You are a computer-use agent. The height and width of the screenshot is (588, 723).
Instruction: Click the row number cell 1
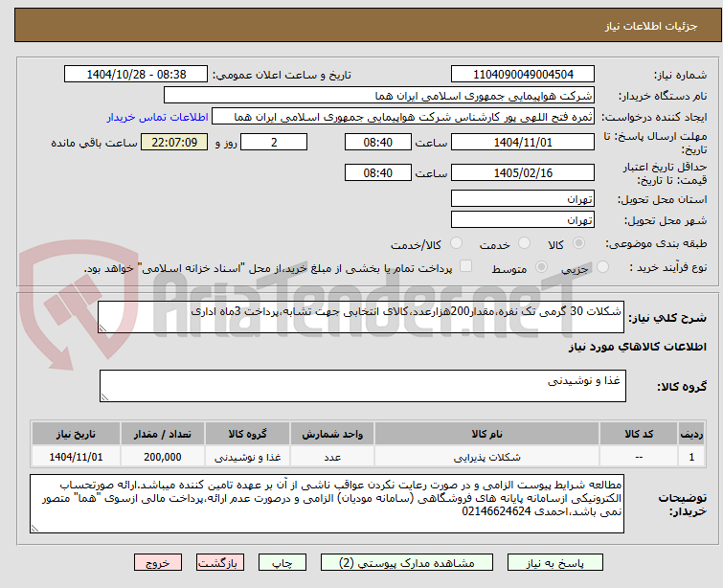click(691, 457)
